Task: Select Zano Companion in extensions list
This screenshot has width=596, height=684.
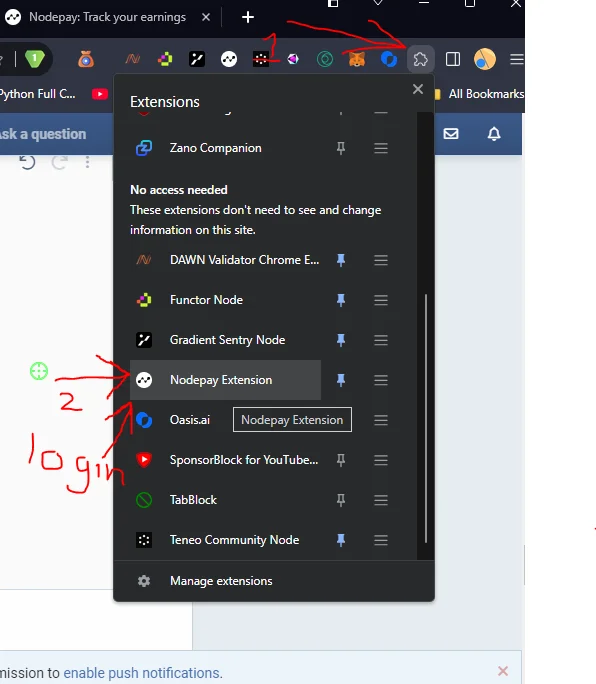Action: coord(225,148)
